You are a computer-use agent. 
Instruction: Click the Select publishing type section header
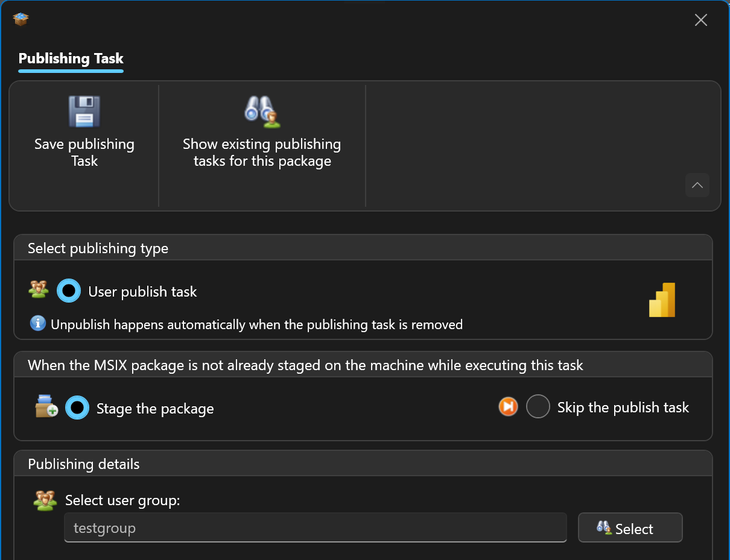tap(98, 248)
